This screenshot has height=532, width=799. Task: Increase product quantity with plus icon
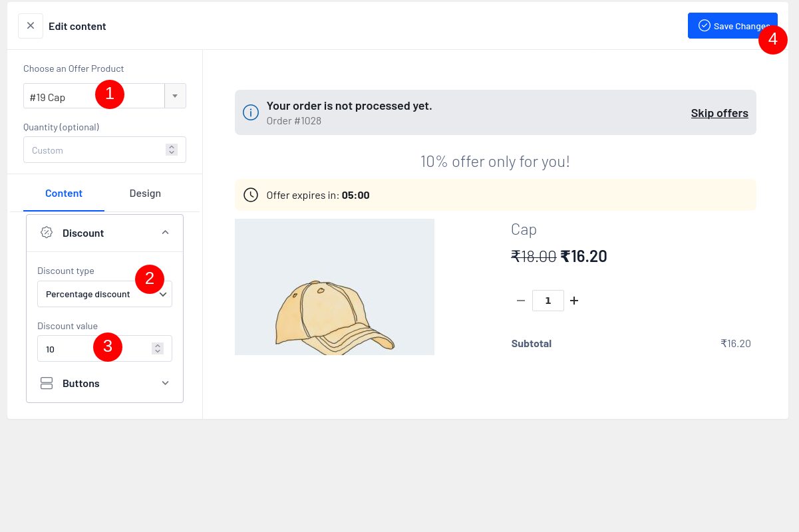point(574,301)
